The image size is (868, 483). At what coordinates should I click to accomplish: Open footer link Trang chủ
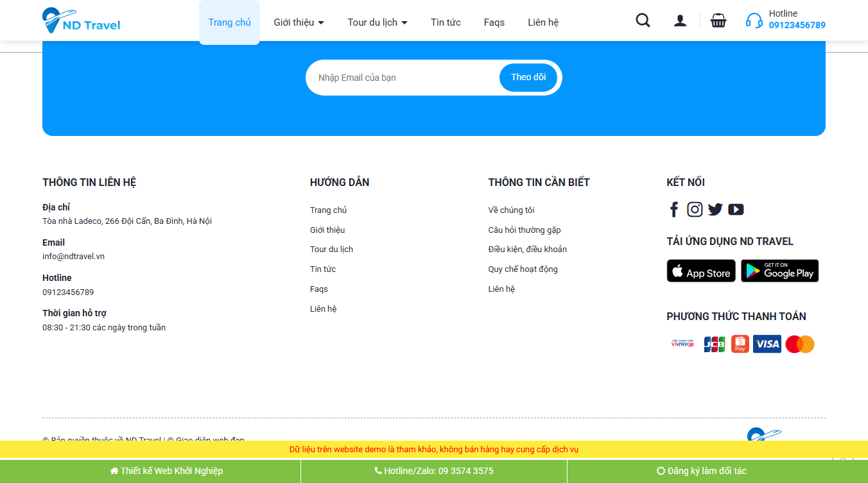point(328,210)
